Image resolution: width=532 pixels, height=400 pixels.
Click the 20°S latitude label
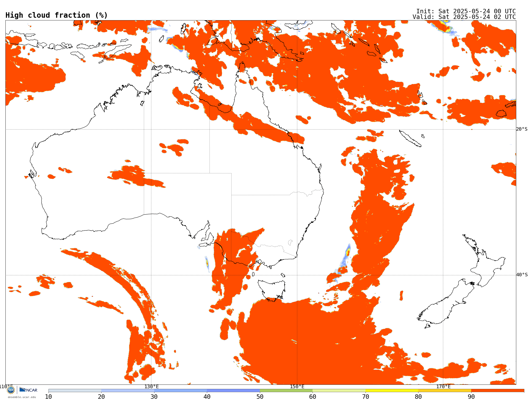[522, 129]
